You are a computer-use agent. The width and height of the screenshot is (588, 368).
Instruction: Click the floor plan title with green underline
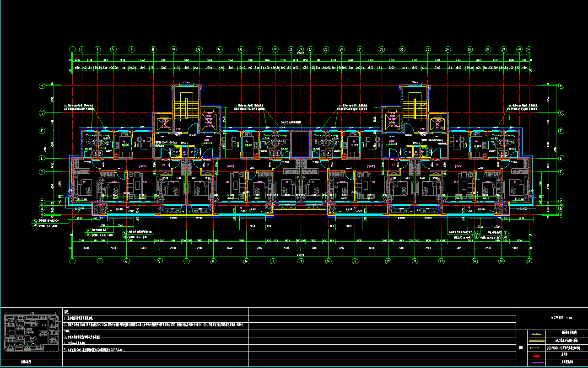(x=558, y=317)
